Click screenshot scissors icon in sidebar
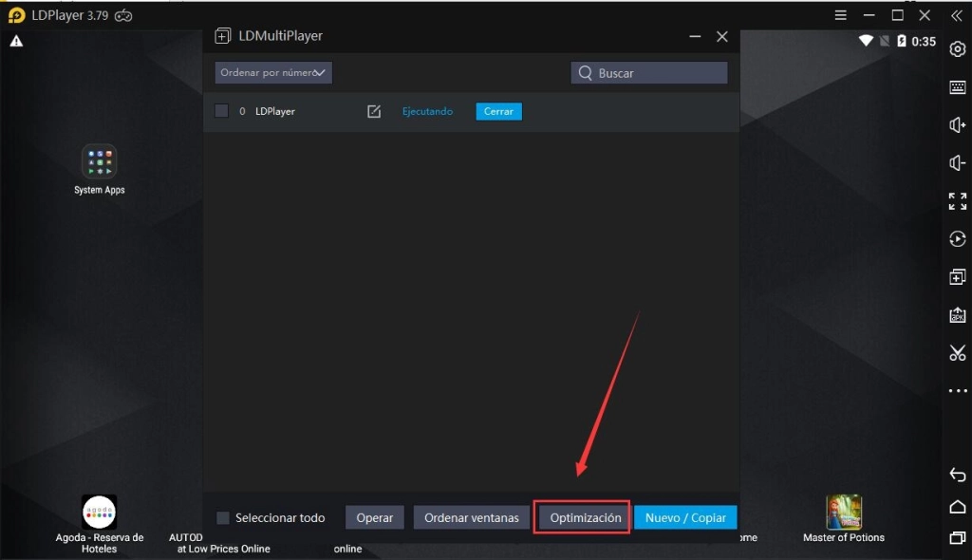 pos(957,353)
